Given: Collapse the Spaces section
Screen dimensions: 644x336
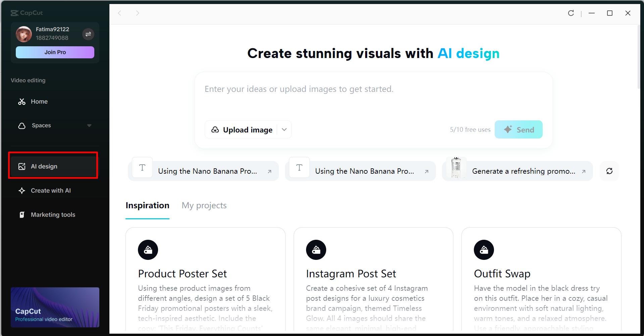Looking at the screenshot, I should pyautogui.click(x=89, y=125).
